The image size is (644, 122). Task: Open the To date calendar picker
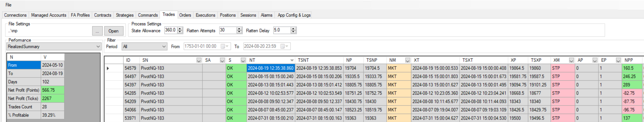tap(284, 46)
